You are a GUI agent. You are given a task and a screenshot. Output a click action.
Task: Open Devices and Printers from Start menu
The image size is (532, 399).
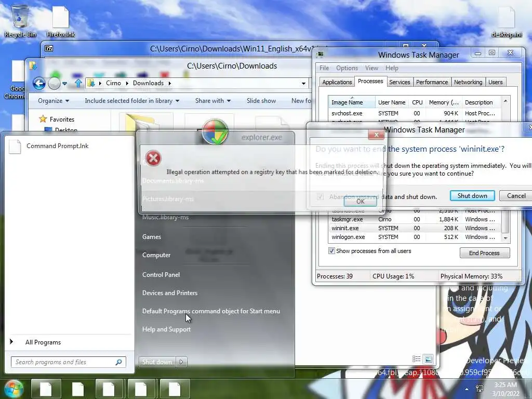pos(170,293)
